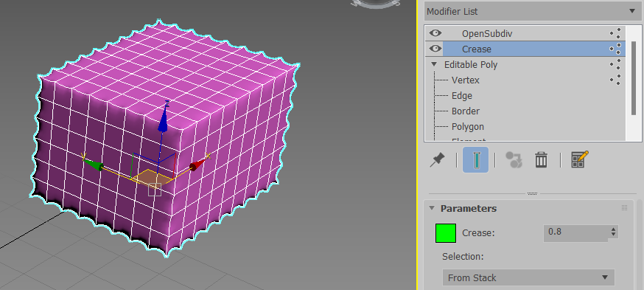The image size is (644, 290).
Task: Toggle Show End Result test-tube icon
Action: (x=475, y=159)
